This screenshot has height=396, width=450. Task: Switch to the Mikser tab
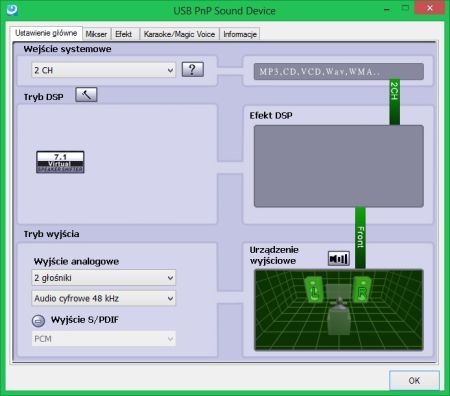[x=96, y=34]
